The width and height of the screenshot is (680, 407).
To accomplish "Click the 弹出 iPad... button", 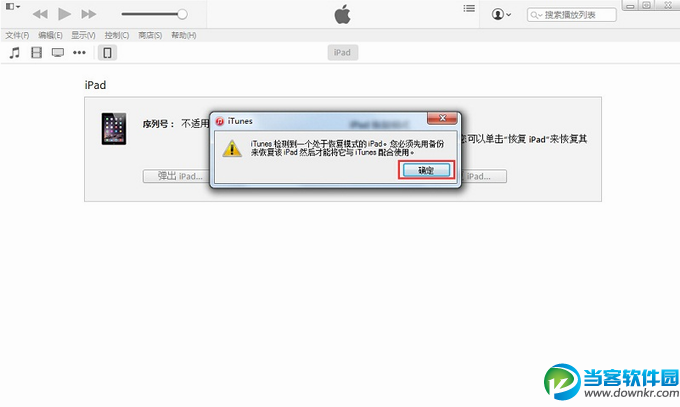I will [177, 176].
